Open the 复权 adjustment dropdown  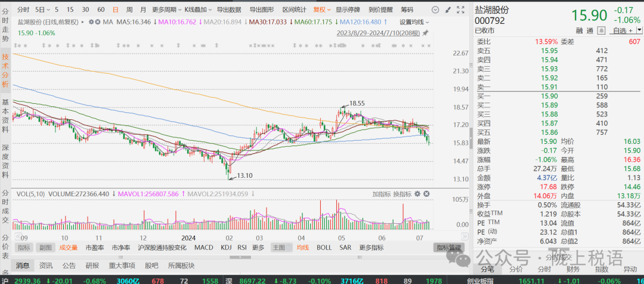click(x=322, y=10)
